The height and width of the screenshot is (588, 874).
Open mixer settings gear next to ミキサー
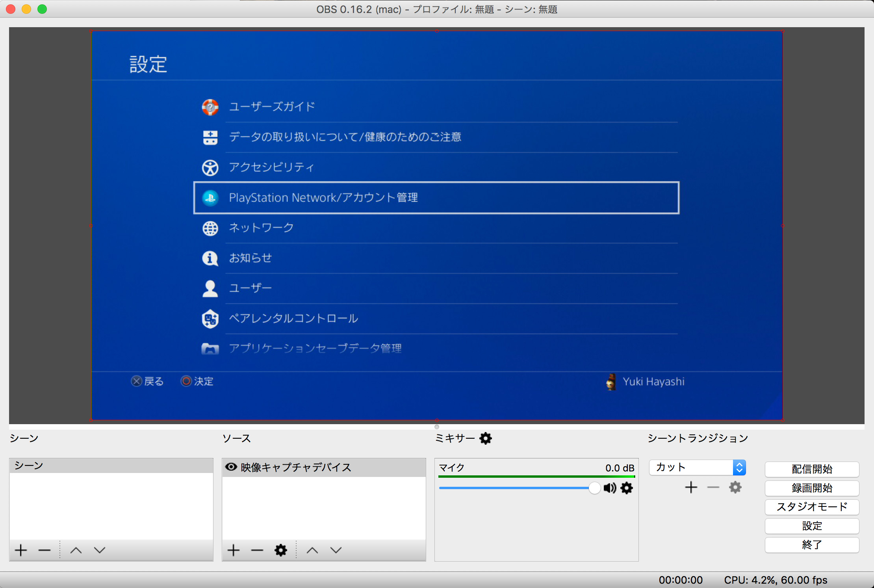(486, 438)
